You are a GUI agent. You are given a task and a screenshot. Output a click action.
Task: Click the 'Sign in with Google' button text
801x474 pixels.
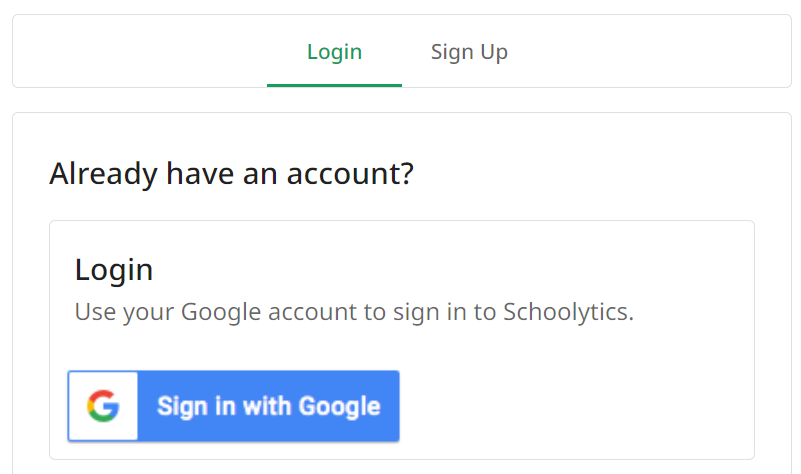[269, 407]
